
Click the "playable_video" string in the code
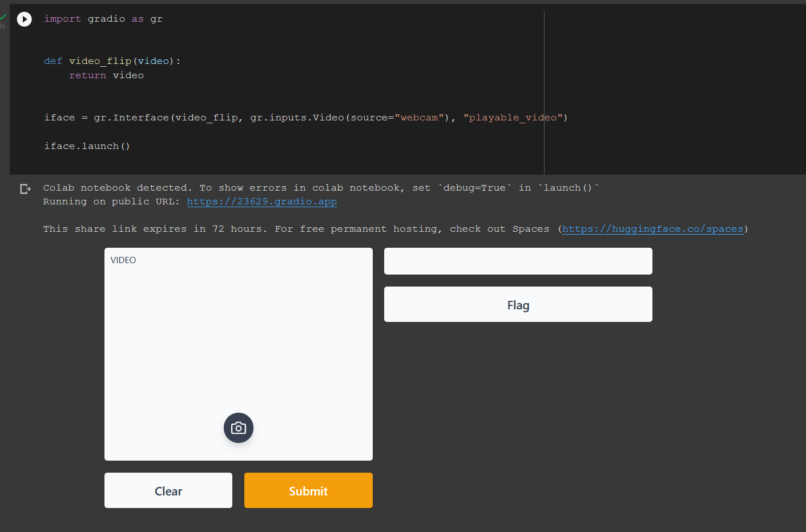click(x=513, y=118)
